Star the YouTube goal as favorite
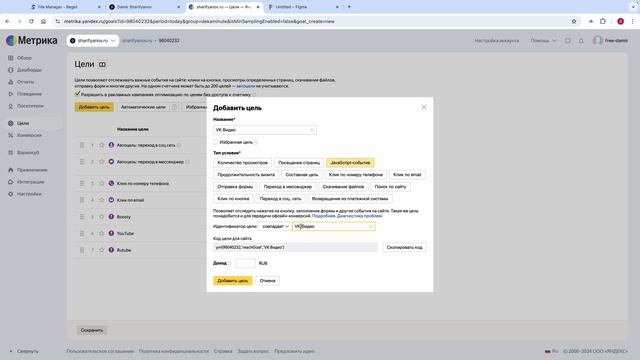Image resolution: width=640 pixels, height=360 pixels. (x=102, y=233)
